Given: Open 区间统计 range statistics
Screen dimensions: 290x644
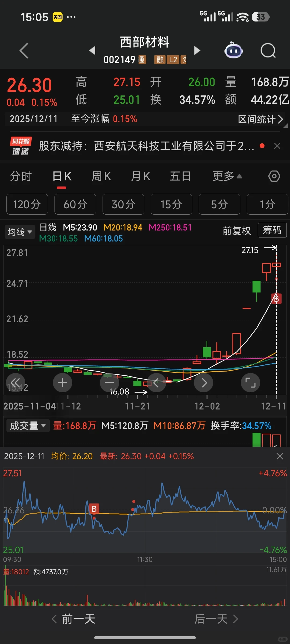Looking at the screenshot, I should 260,119.
